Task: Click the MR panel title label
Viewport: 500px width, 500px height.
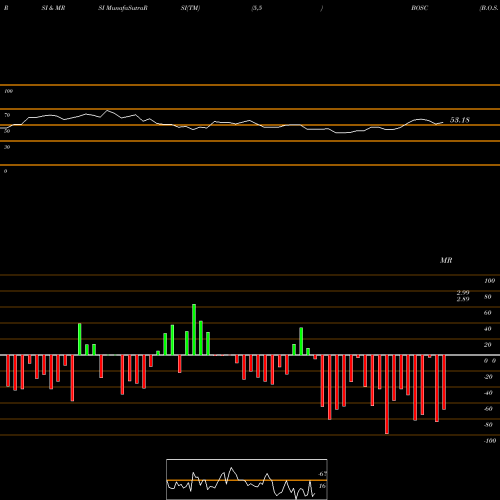Action: coord(446,260)
